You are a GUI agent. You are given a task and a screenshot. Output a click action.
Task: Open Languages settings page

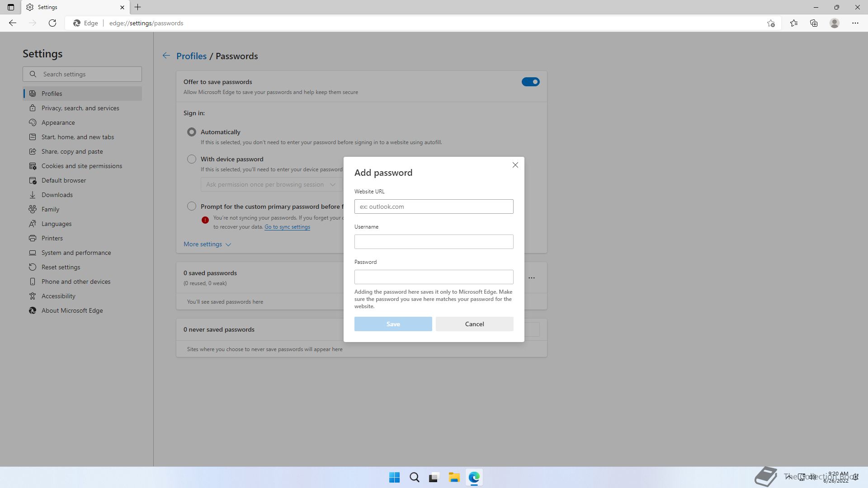(82, 224)
